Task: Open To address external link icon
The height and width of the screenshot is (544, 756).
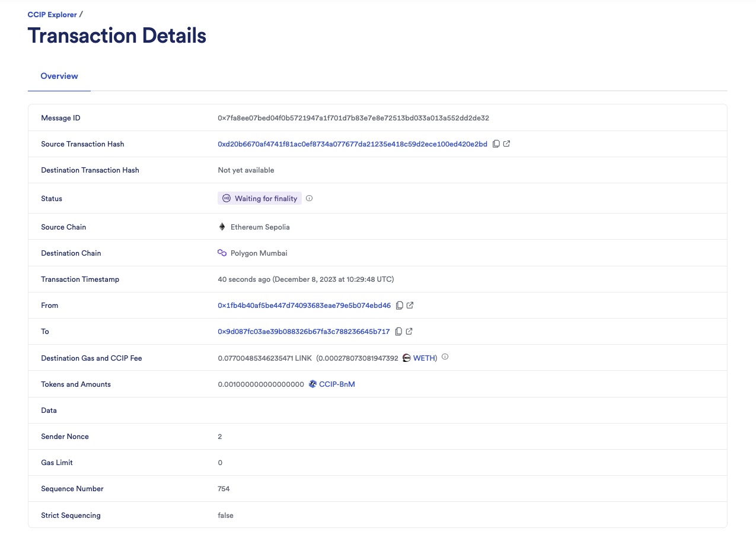Action: pyautogui.click(x=409, y=332)
